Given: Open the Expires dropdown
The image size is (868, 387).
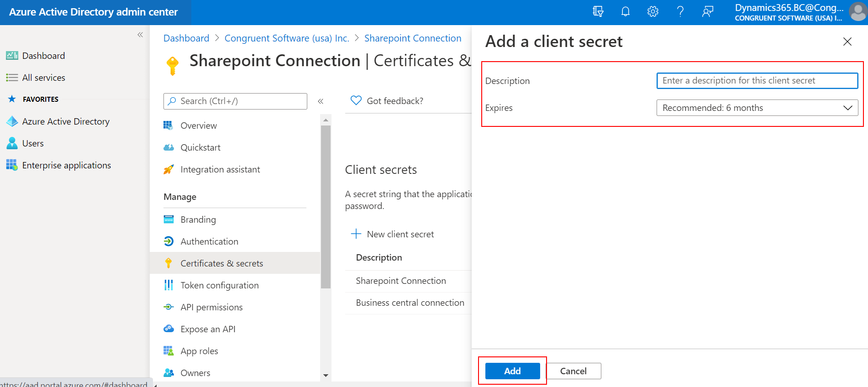Looking at the screenshot, I should 757,108.
